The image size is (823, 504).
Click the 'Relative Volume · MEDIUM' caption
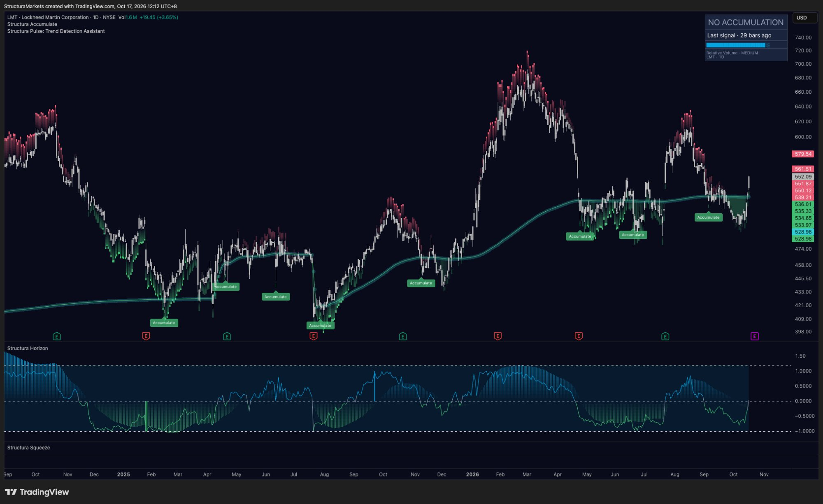coord(732,53)
